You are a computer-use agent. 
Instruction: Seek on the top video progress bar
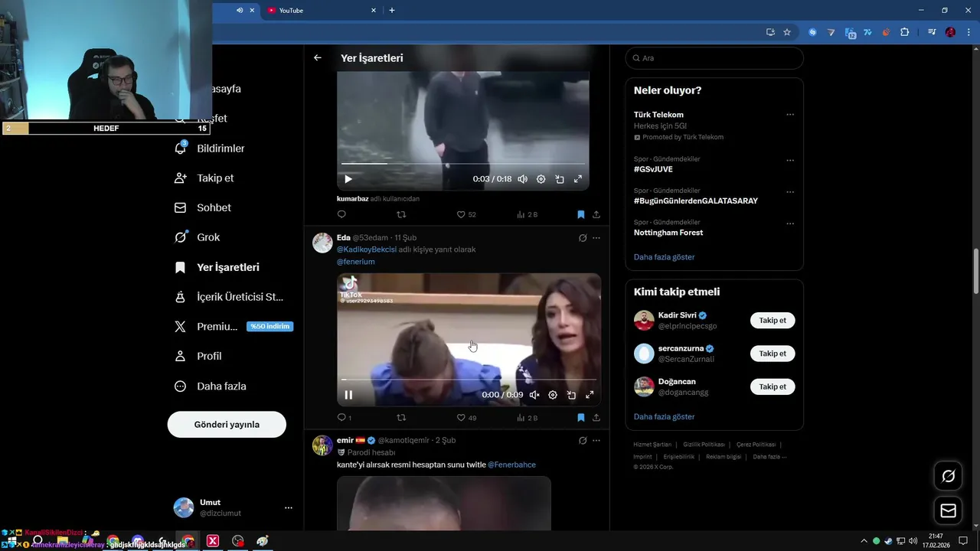point(463,163)
